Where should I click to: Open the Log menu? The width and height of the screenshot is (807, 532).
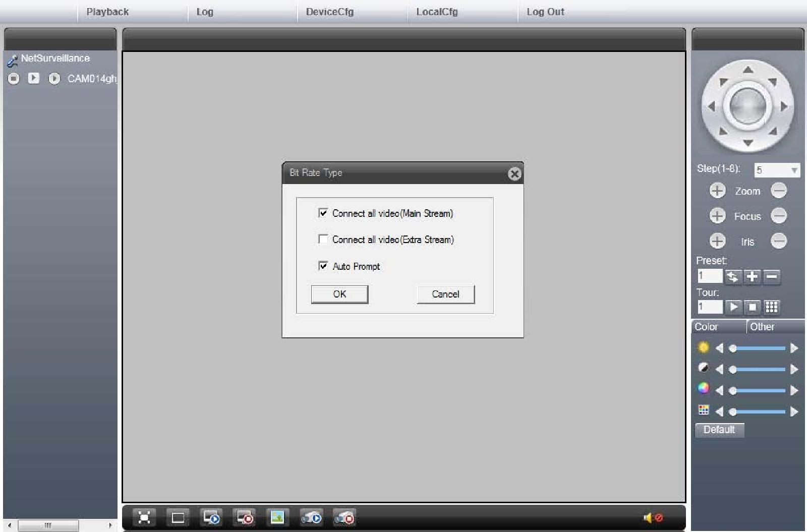pyautogui.click(x=205, y=12)
